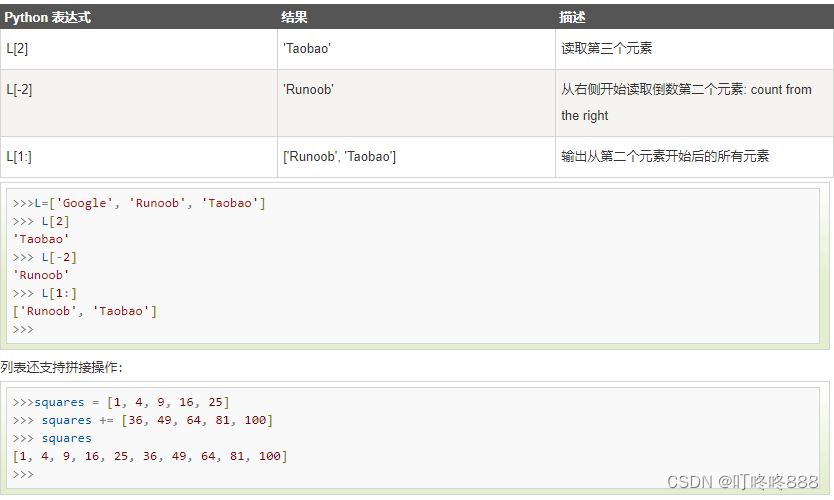Click the description '输出从第二个元素开始后的所有元素'
Viewport: 834px width, 500px height.
pyautogui.click(x=665, y=156)
